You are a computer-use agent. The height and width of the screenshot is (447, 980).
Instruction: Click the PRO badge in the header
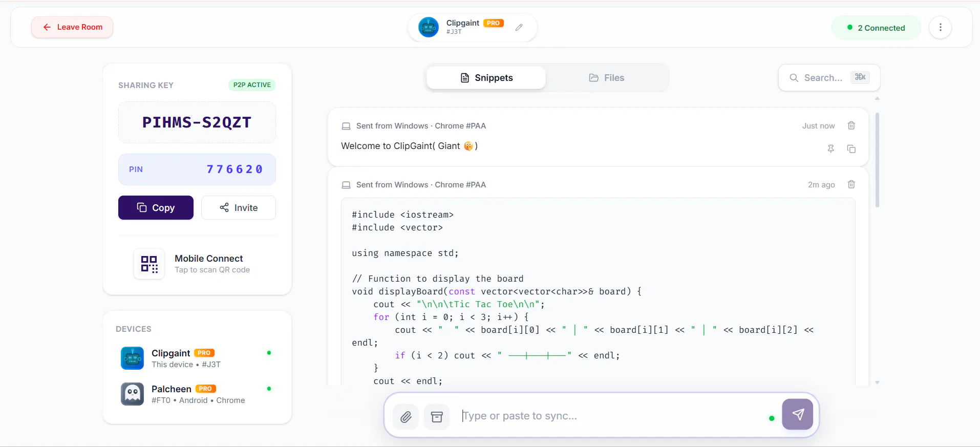tap(494, 23)
